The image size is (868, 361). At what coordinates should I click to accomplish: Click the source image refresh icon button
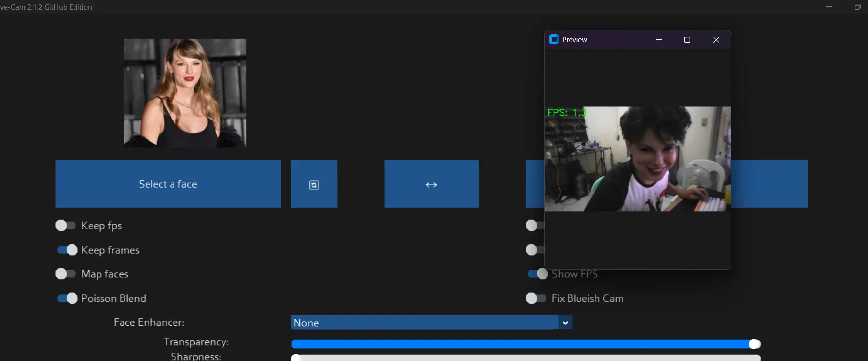tap(314, 184)
